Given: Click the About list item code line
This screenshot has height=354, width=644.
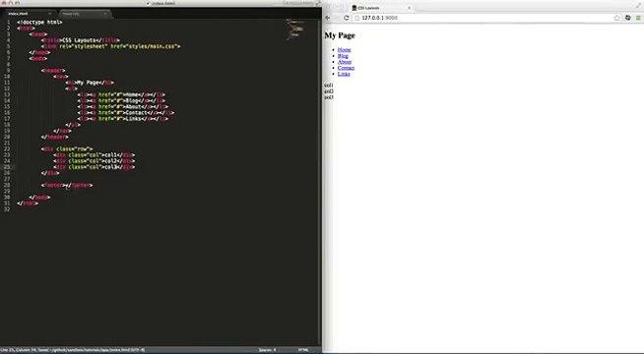Looking at the screenshot, I should [x=123, y=106].
